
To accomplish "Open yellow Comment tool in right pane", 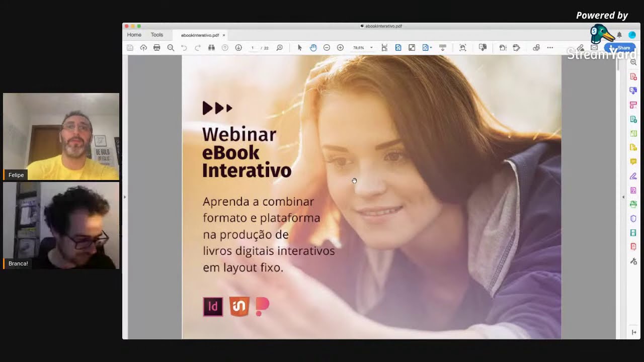I will [x=633, y=161].
